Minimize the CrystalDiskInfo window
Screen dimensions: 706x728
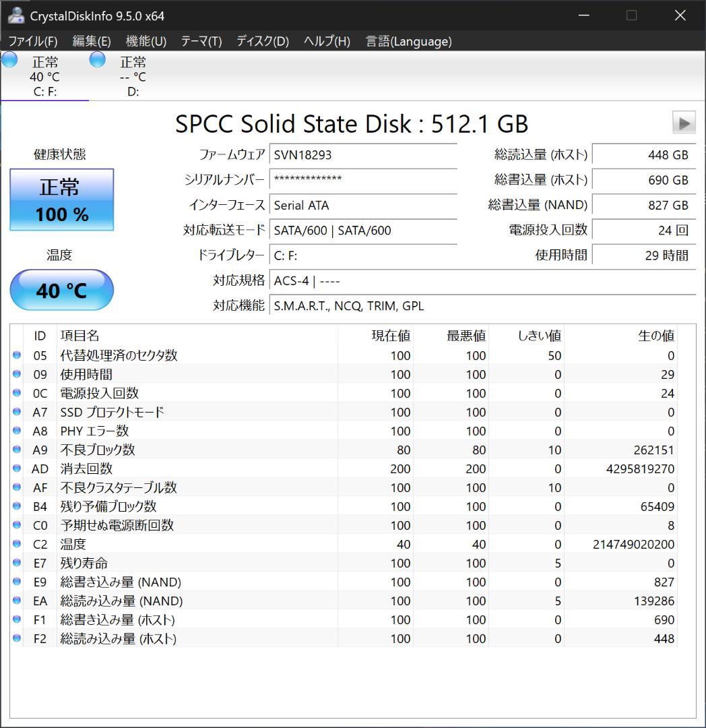tap(584, 16)
